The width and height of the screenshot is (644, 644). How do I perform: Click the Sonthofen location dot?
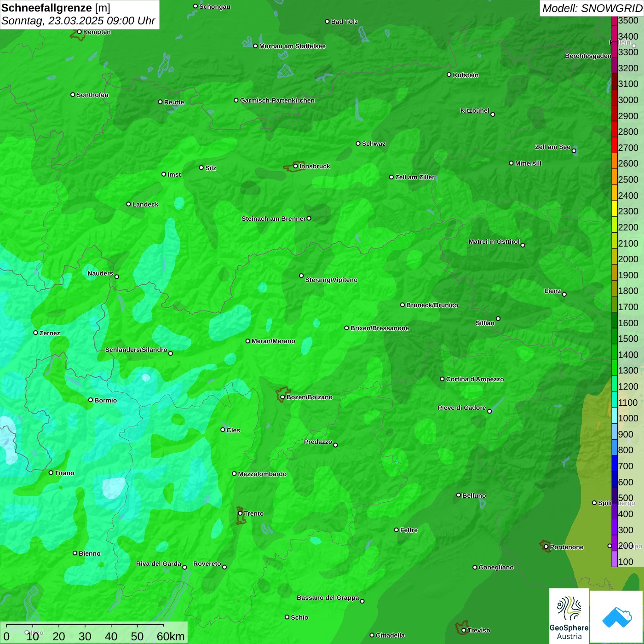coord(73,95)
